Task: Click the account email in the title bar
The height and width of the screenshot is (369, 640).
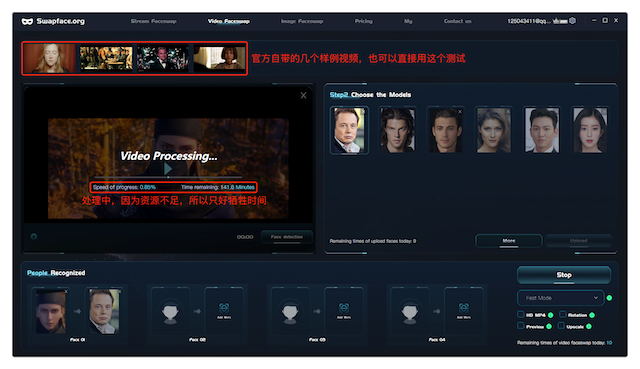Action: pos(529,21)
